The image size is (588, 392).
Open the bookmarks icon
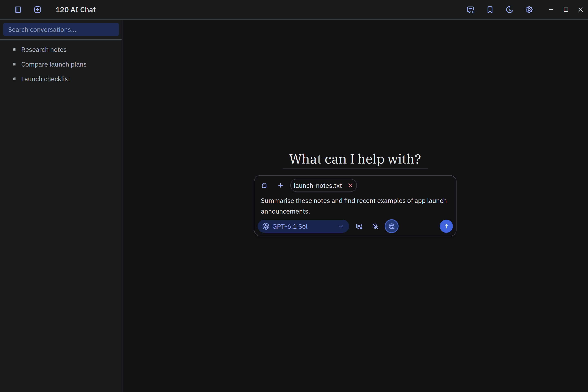490,10
